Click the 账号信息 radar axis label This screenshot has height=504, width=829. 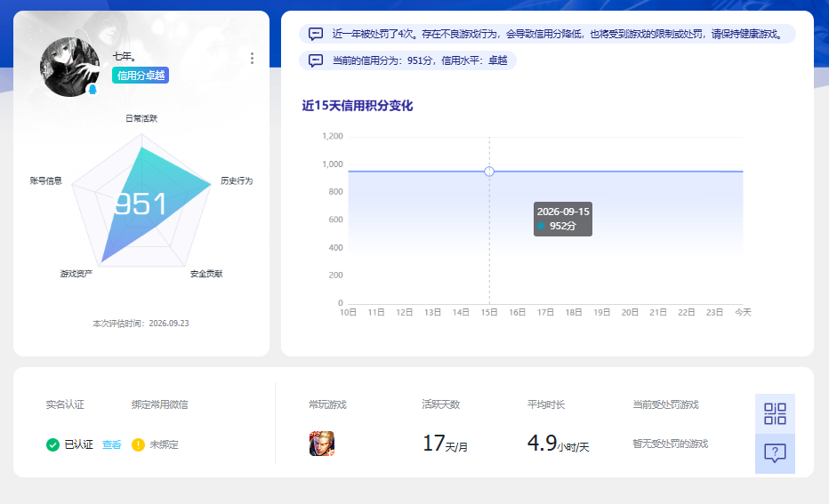point(46,180)
